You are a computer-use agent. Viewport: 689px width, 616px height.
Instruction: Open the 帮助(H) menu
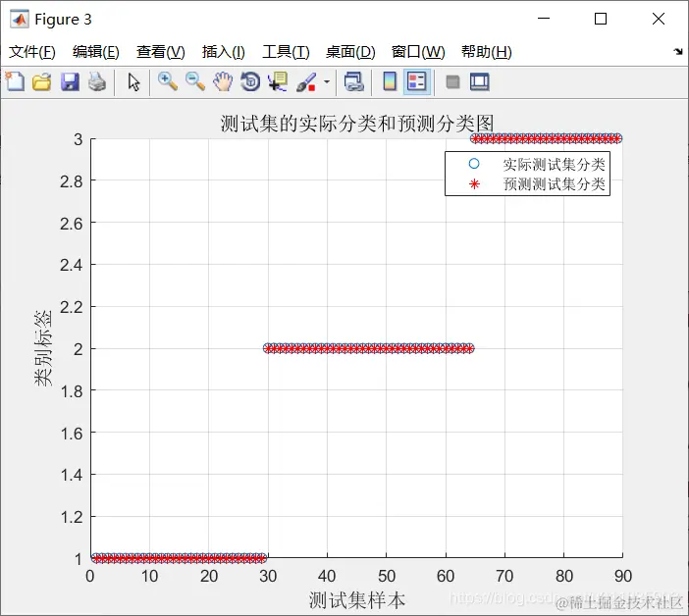point(487,52)
